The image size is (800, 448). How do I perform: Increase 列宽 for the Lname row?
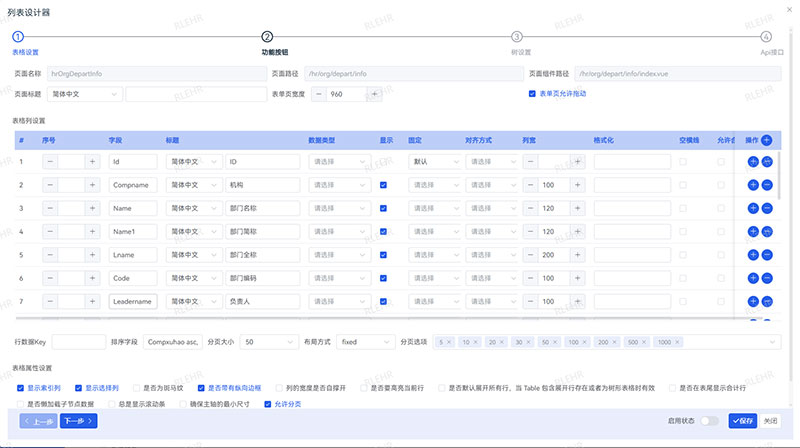pos(578,255)
